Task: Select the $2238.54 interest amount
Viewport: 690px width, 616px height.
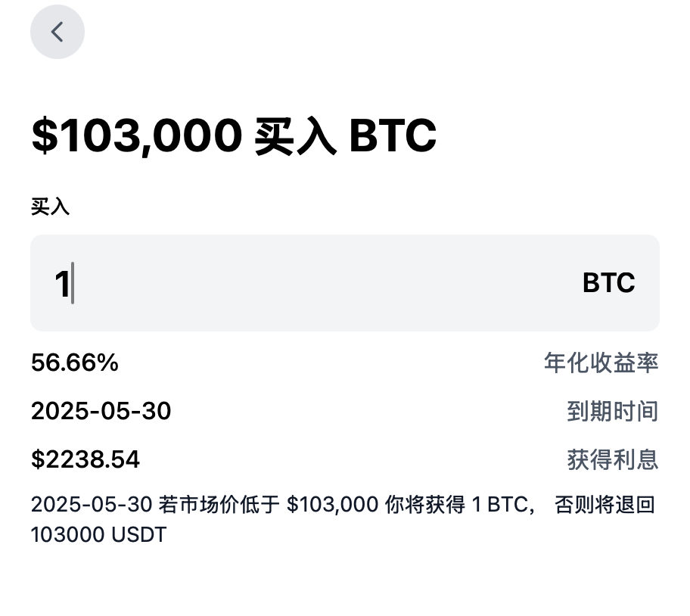Action: [x=85, y=459]
